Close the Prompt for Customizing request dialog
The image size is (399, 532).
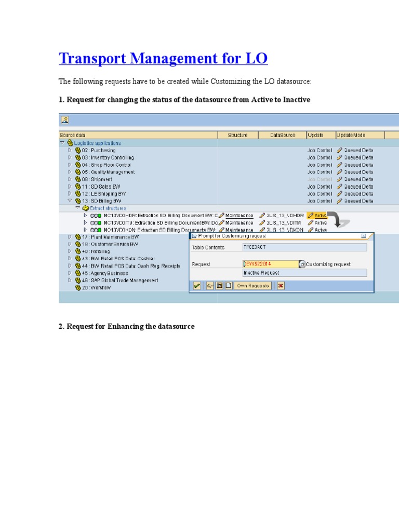[363, 236]
